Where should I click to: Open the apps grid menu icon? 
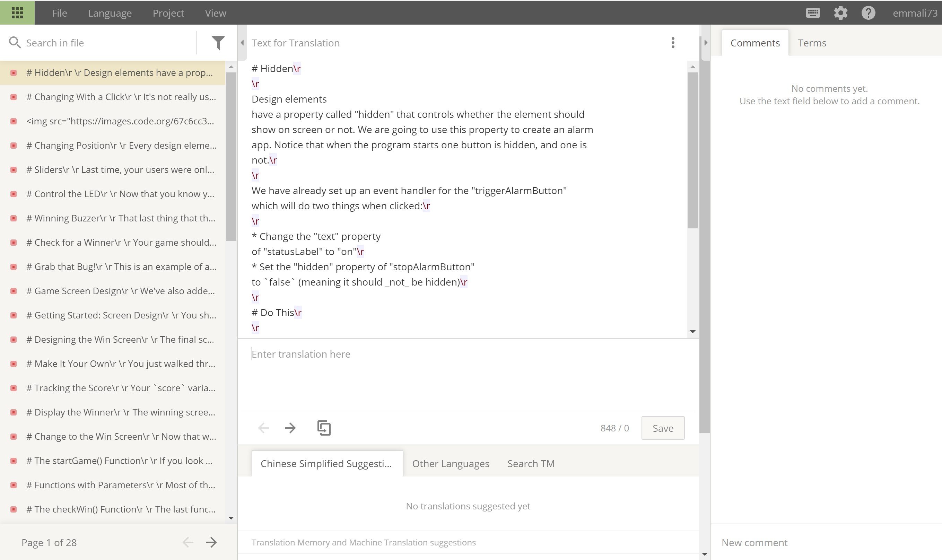click(x=17, y=13)
